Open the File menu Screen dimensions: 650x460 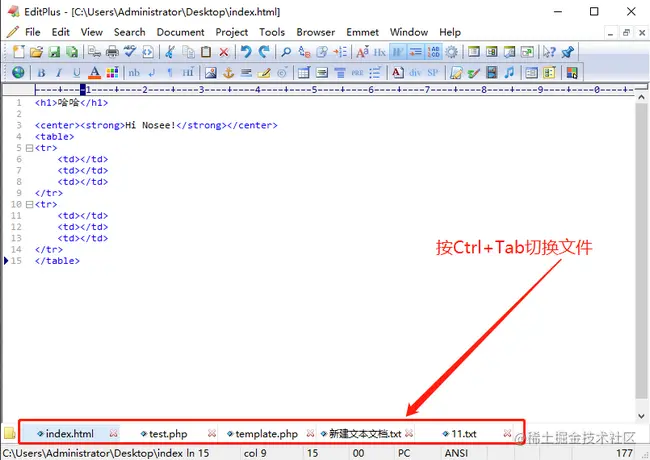pos(32,32)
